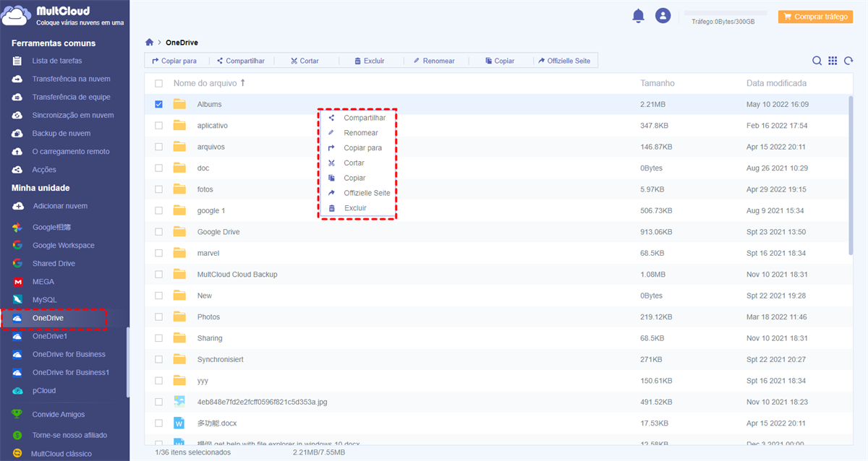Click Cortar toolbar button
The height and width of the screenshot is (461, 868).
point(305,61)
